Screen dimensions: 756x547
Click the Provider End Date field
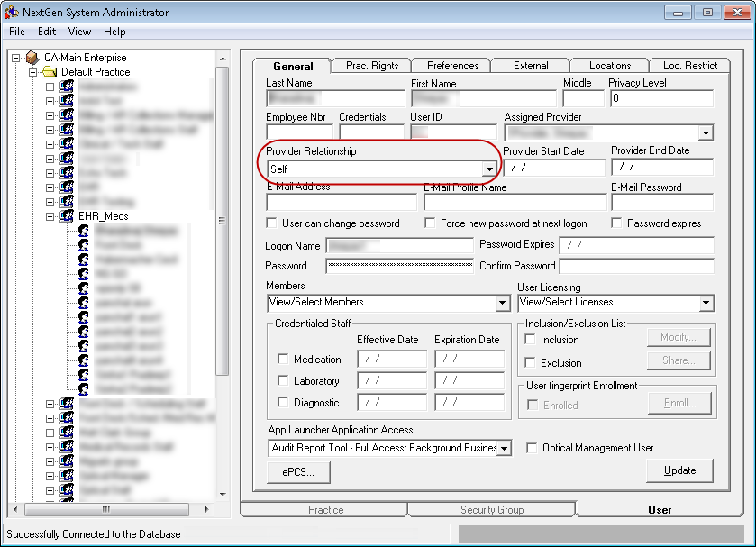(x=662, y=168)
